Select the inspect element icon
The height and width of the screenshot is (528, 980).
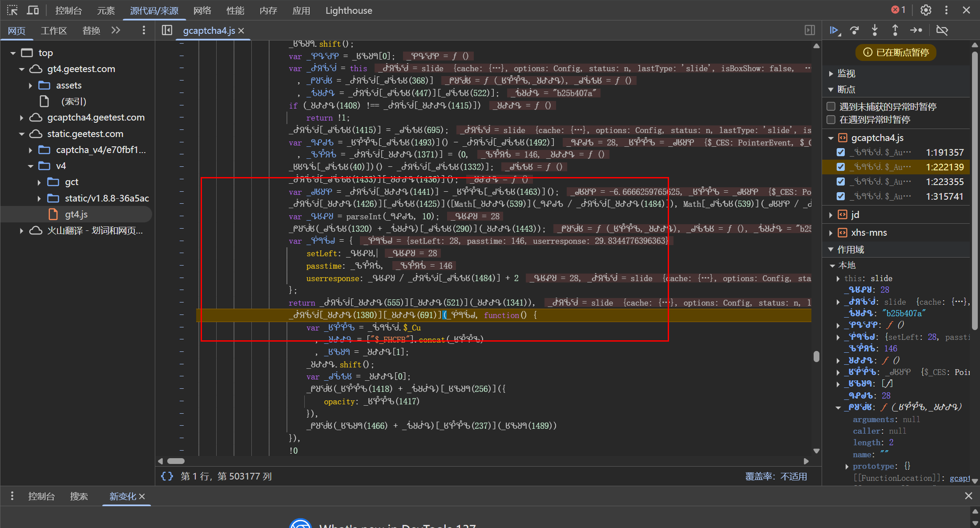tap(12, 10)
